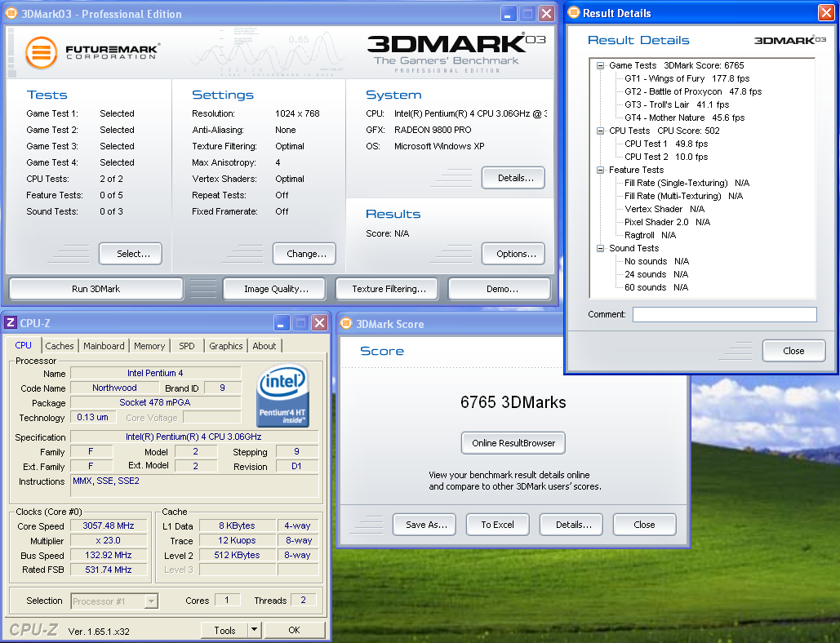The height and width of the screenshot is (643, 840).
Task: Click Result Details title bar icon
Action: [x=574, y=13]
